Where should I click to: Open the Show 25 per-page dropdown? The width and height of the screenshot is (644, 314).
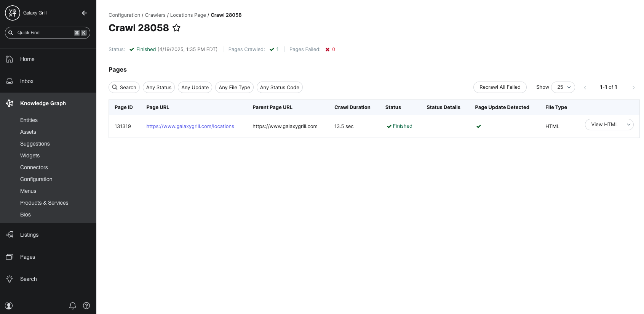563,87
